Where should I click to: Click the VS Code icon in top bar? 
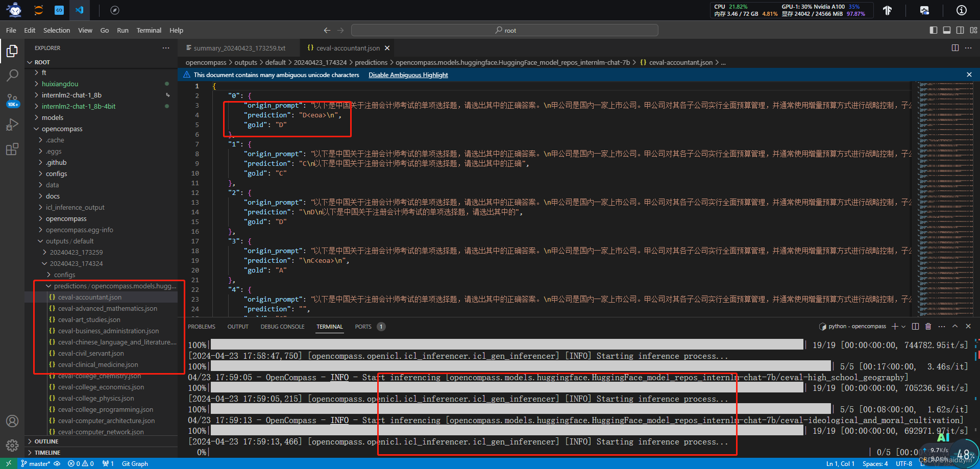tap(79, 10)
